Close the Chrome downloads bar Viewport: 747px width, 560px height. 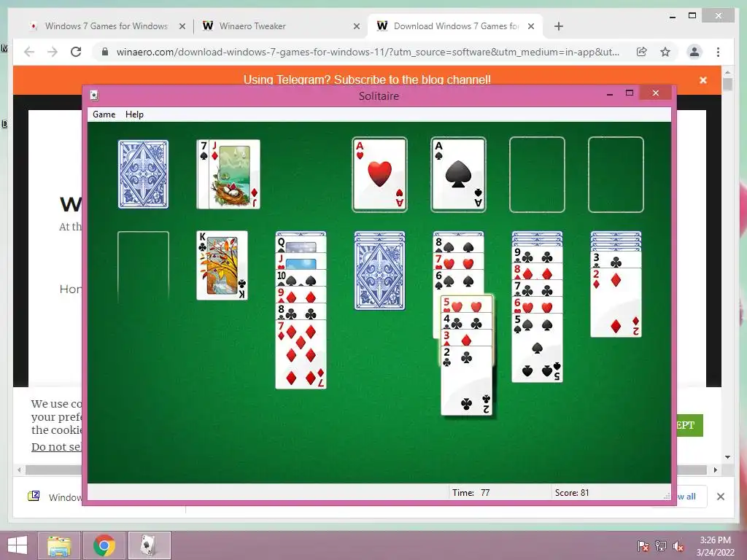(720, 497)
